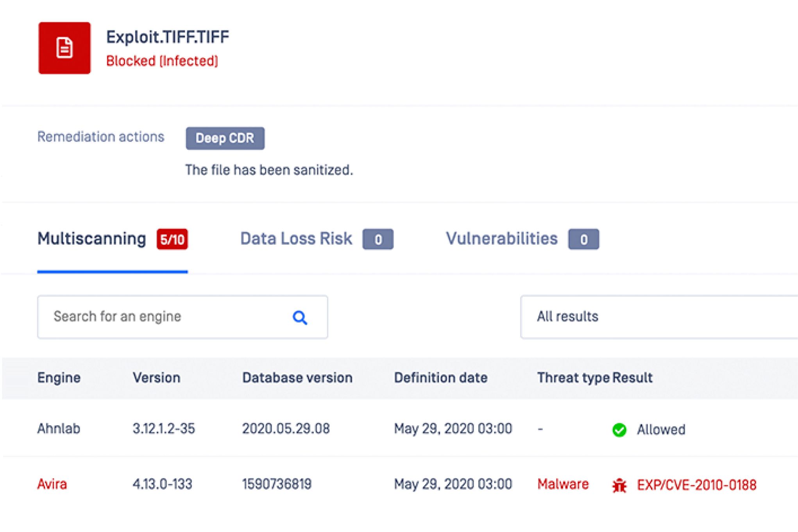The height and width of the screenshot is (532, 798).
Task: Click the Database version column header
Action: pyautogui.click(x=297, y=378)
